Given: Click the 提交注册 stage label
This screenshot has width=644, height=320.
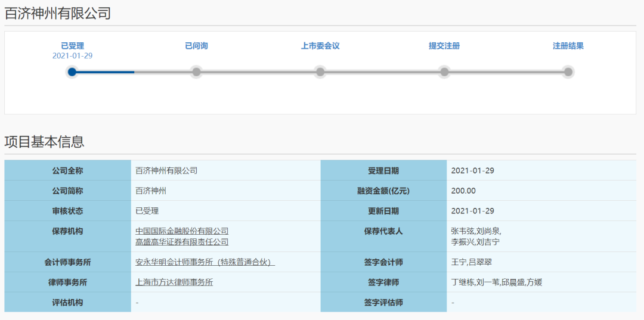Looking at the screenshot, I should (444, 46).
